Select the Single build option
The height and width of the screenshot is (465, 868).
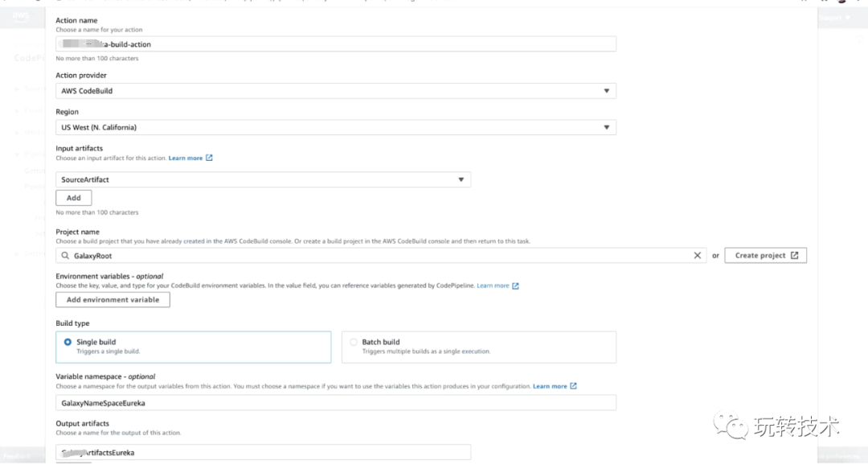click(x=68, y=342)
